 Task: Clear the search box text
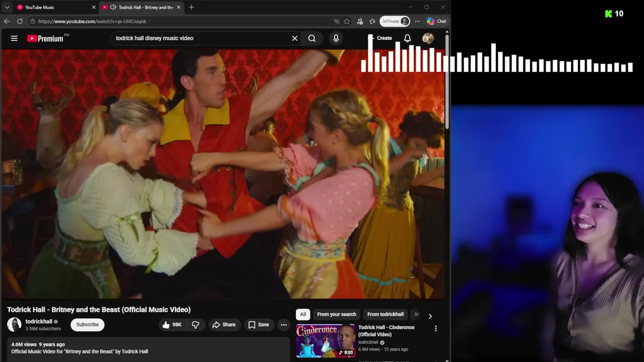tap(295, 38)
